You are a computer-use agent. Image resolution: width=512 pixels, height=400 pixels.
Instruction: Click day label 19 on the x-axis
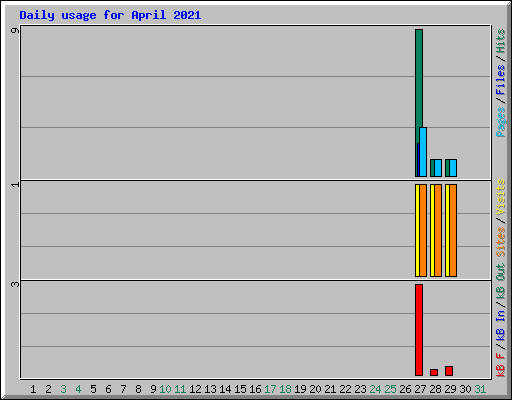point(300,389)
